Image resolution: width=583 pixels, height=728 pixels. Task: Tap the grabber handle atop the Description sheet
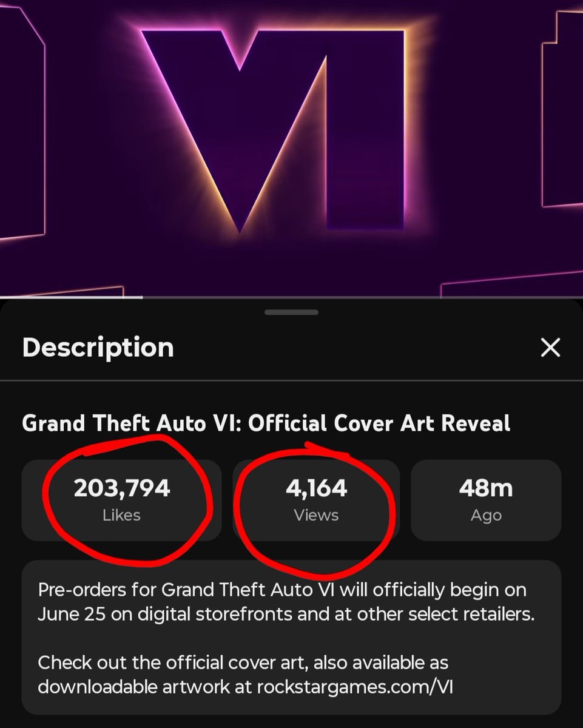(x=291, y=312)
